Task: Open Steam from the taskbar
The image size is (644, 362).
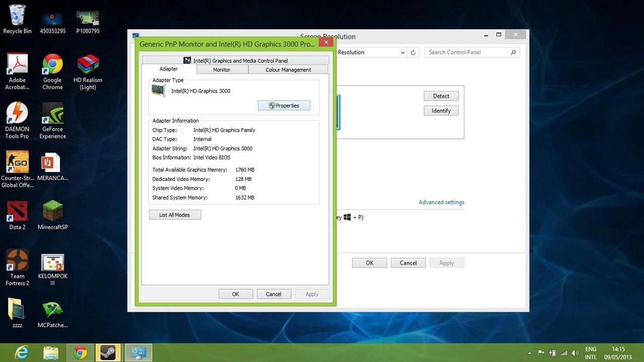Action: click(x=108, y=352)
